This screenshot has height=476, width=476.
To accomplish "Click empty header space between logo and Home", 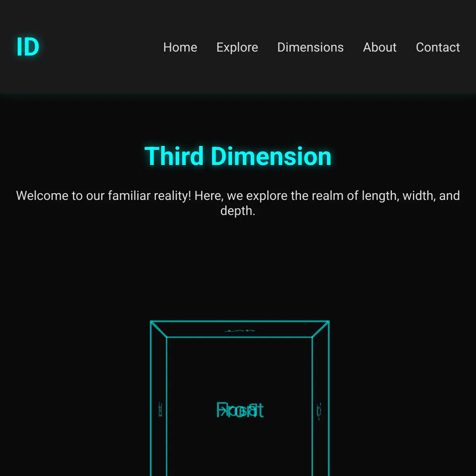I will [99, 47].
